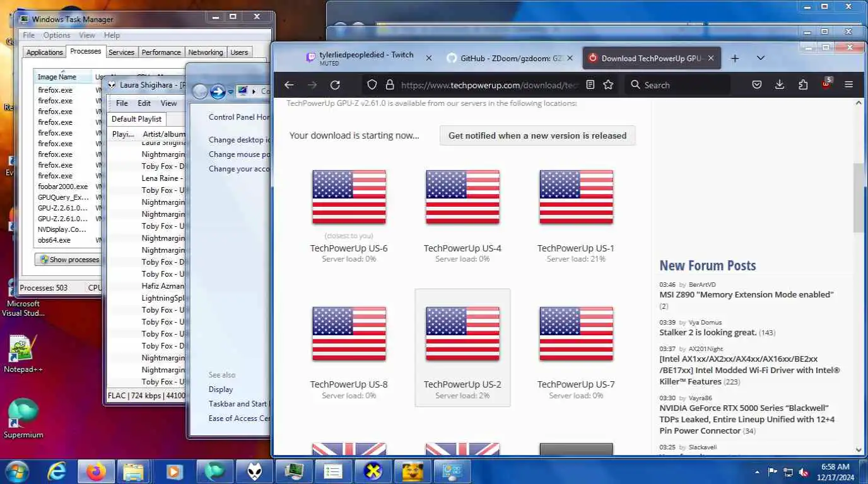Open Control Panel's recent pages dropdown arrow
This screenshot has width=868, height=484.
[x=231, y=92]
